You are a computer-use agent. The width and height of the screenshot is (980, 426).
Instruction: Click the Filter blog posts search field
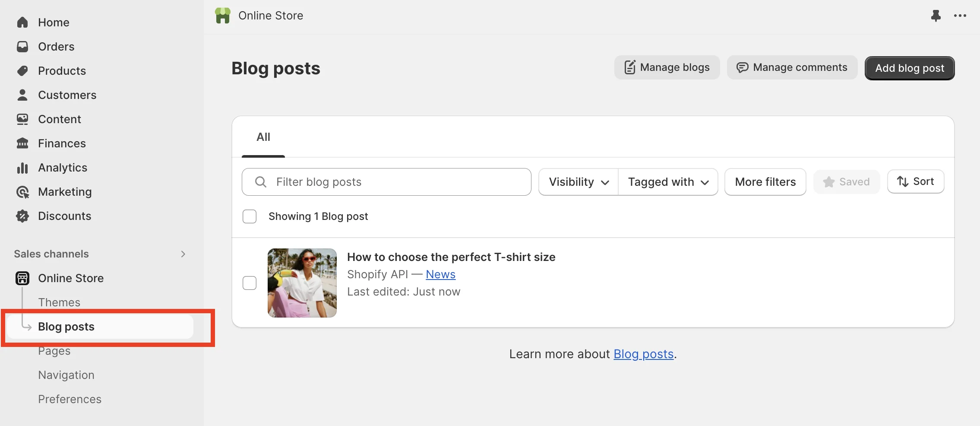click(386, 182)
